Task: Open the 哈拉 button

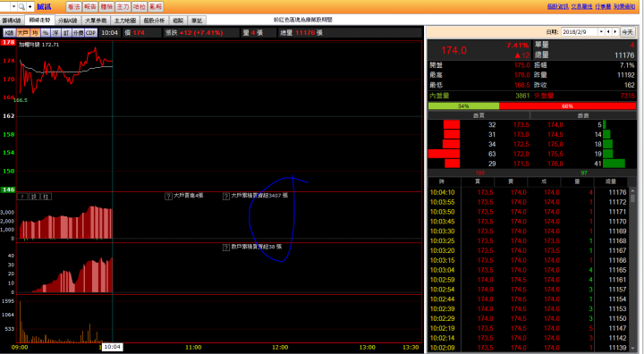Action: [140, 6]
